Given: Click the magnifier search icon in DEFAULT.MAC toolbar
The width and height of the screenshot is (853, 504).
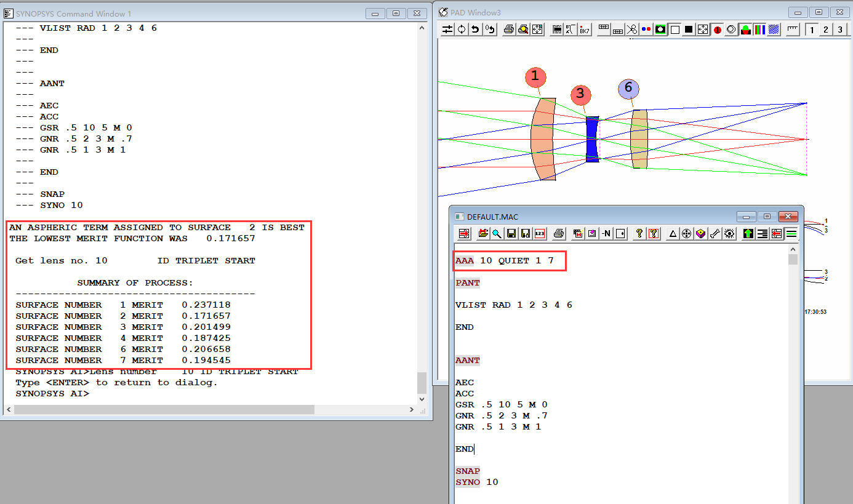Looking at the screenshot, I should point(497,233).
